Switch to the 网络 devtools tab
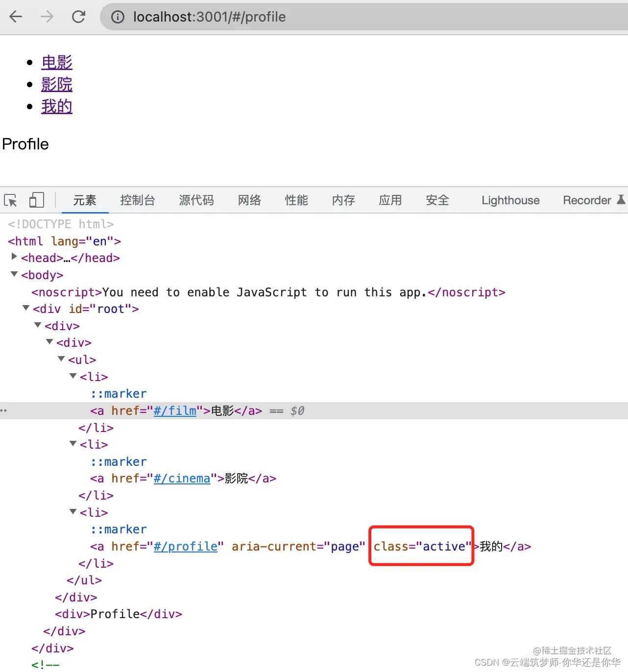The image size is (628, 672). coord(249,200)
